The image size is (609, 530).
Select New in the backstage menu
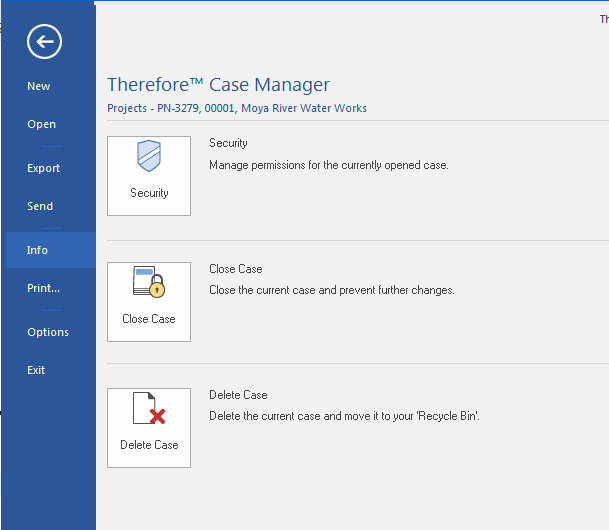coord(39,86)
